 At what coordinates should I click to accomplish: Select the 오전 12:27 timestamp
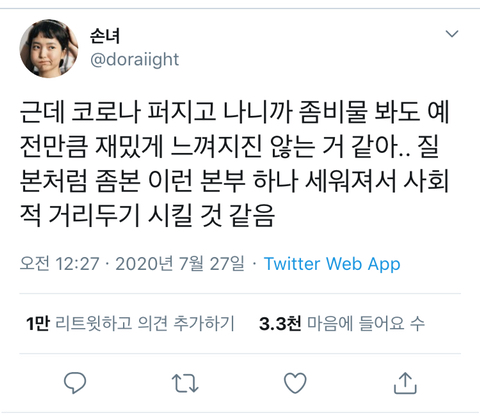[60, 264]
